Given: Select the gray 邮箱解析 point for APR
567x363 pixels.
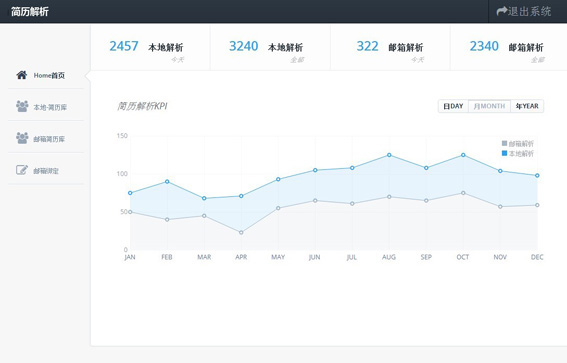Looking at the screenshot, I should pyautogui.click(x=241, y=232).
